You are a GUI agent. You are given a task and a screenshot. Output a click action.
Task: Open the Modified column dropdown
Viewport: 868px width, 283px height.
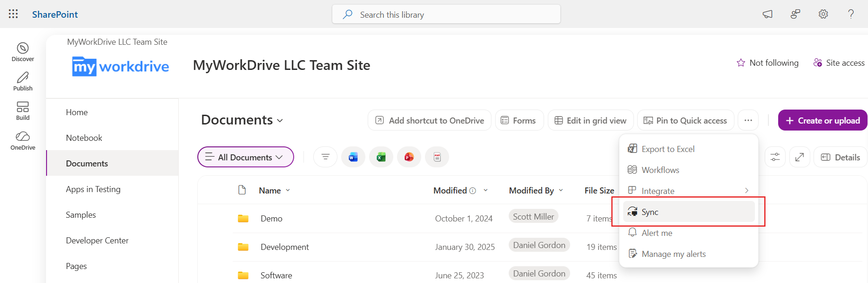pos(485,190)
